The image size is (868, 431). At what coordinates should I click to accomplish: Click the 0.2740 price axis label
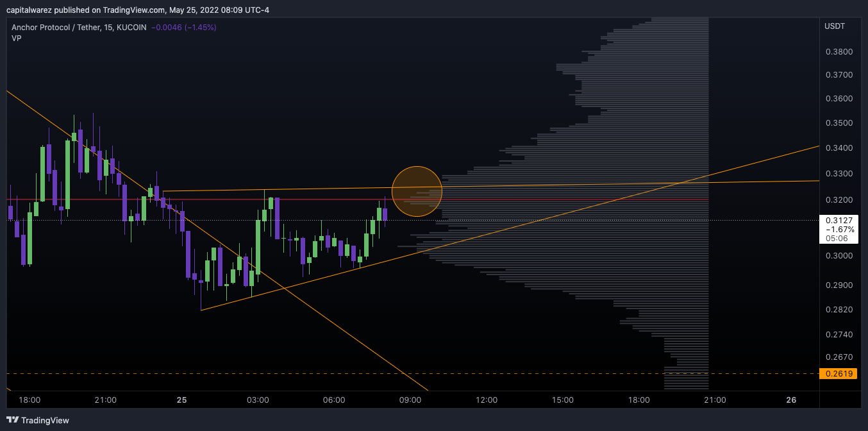(839, 335)
